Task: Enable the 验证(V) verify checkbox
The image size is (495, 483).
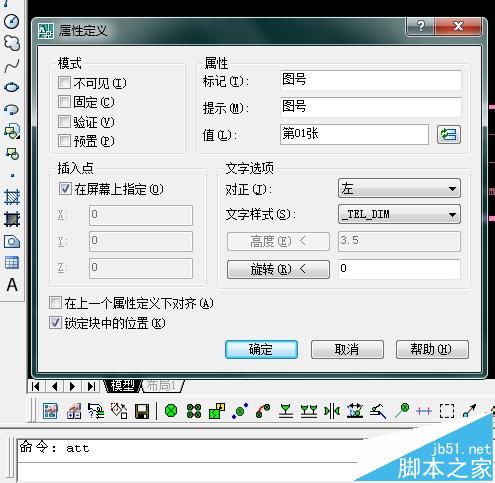Action: click(64, 121)
